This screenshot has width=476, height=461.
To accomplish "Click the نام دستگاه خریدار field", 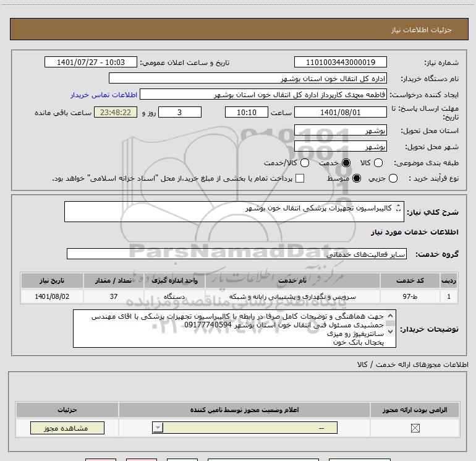I will pyautogui.click(x=248, y=78).
